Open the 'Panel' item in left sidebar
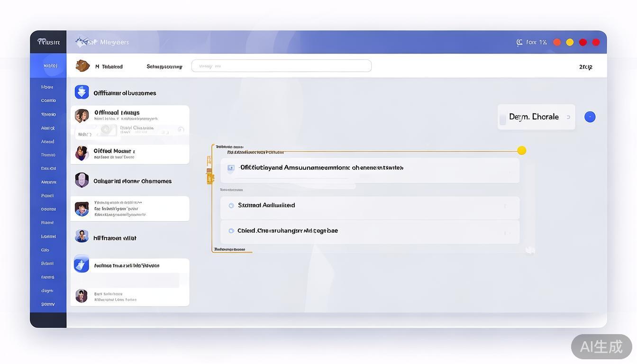Viewport: 637px width, 364px height. 47,196
